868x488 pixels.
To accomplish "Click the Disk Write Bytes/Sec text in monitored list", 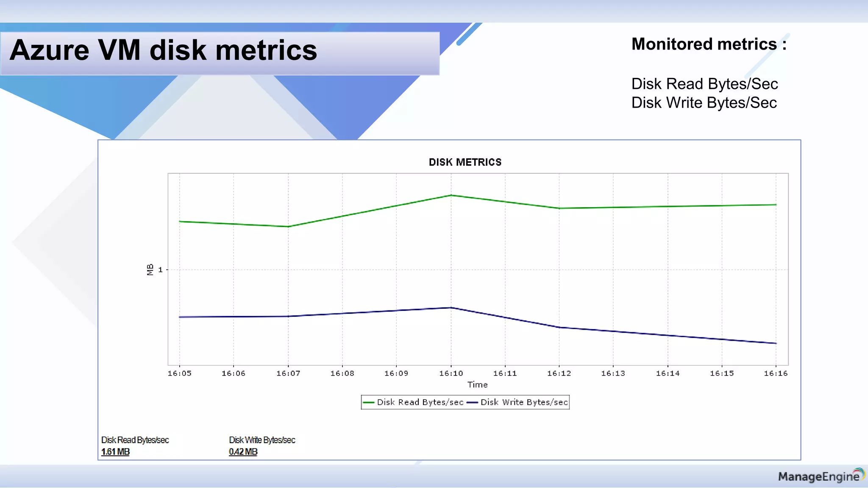I will 704,103.
